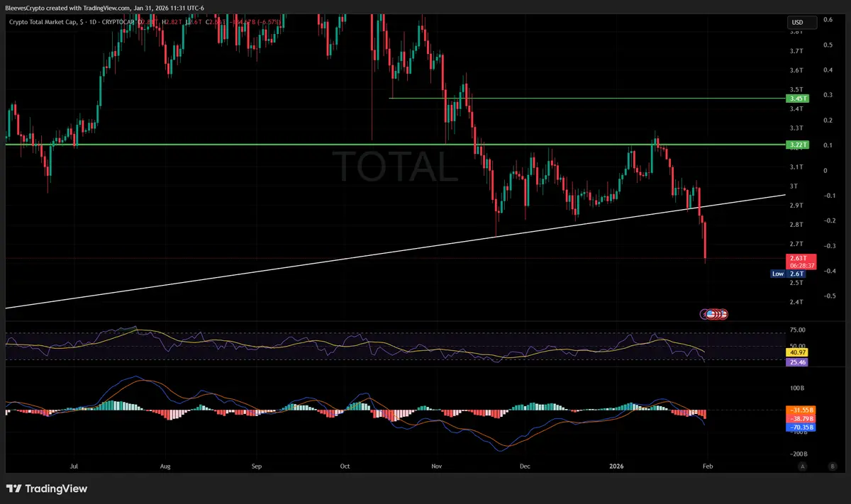Click the latest red candle near 2.63T

click(706, 241)
